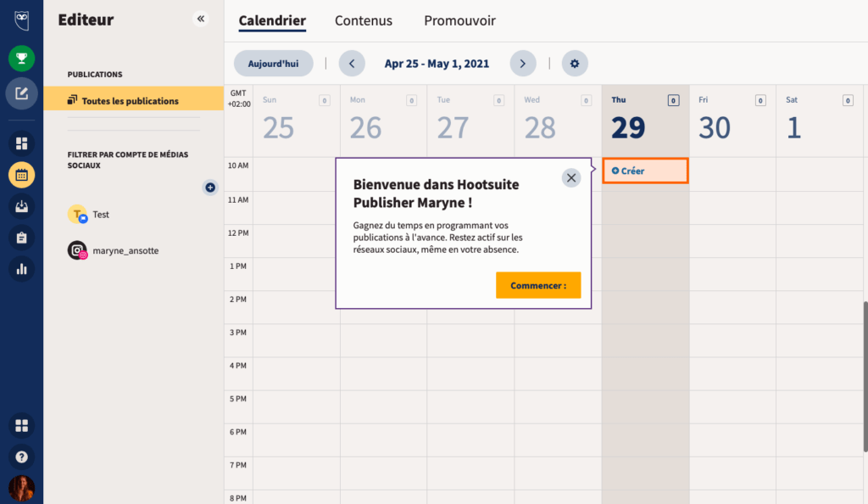Click Créer on Thursday the 29th
868x504 pixels.
point(645,171)
